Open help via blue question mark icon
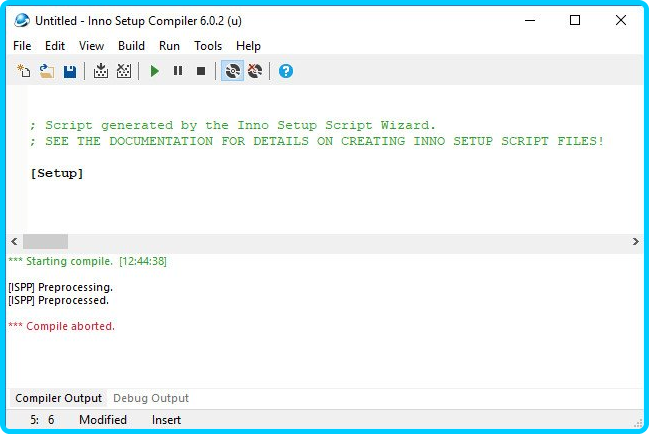Screen dimensions: 649x434 [x=286, y=71]
